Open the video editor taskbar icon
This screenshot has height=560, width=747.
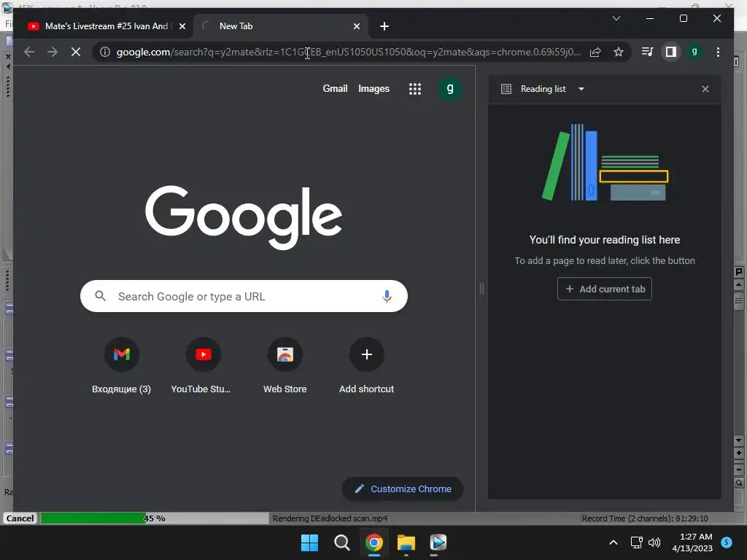pos(438,542)
